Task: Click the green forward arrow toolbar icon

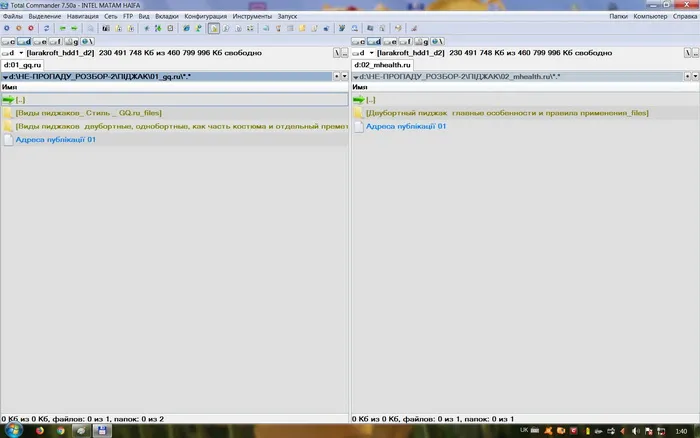Action: 74,28
